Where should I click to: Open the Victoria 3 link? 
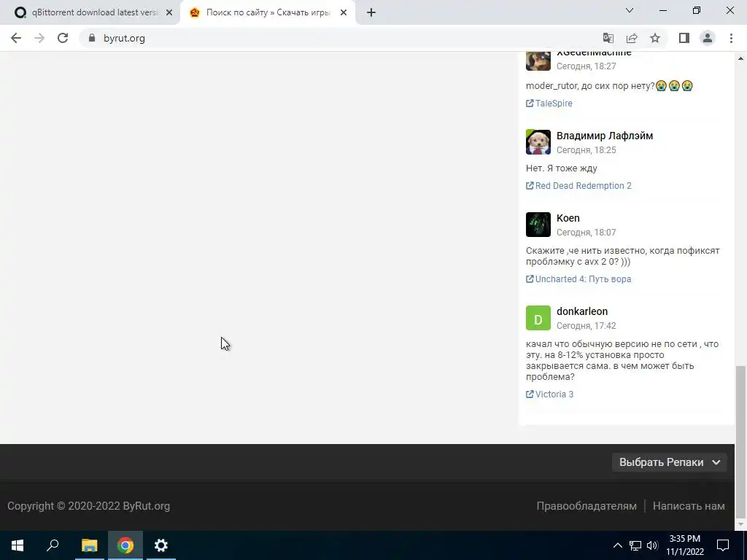554,394
